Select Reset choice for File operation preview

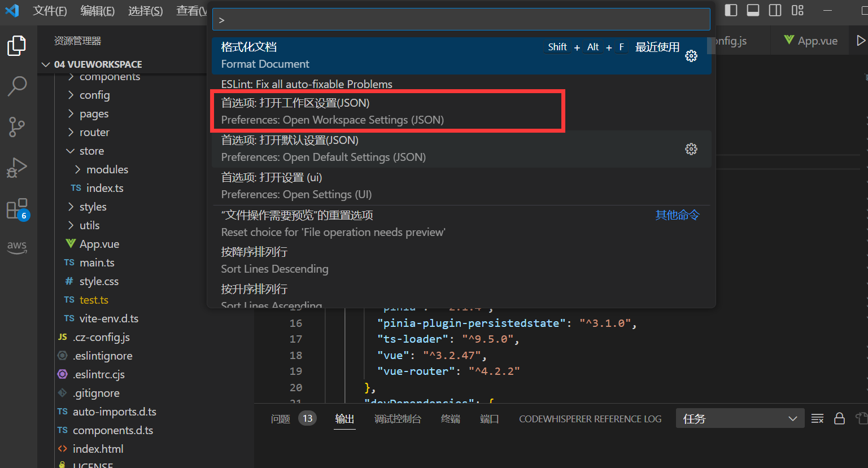pyautogui.click(x=461, y=224)
